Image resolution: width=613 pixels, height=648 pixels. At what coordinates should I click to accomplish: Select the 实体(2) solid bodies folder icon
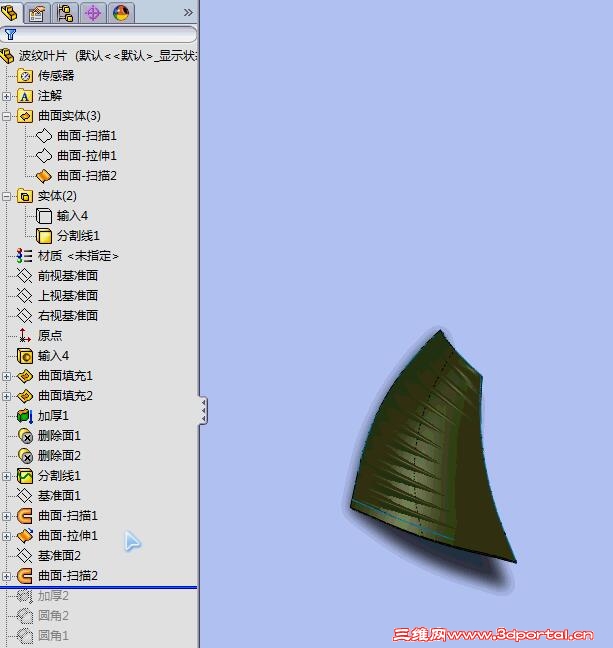pyautogui.click(x=25, y=196)
